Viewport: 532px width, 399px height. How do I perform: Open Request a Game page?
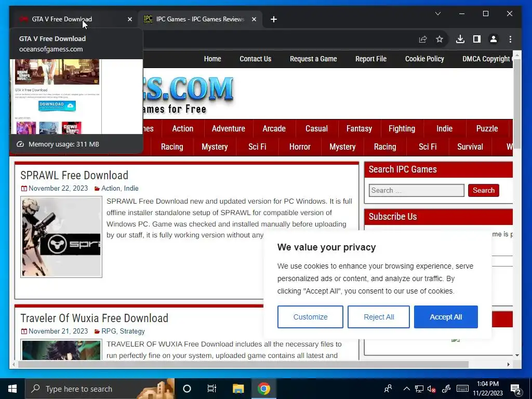click(x=313, y=59)
